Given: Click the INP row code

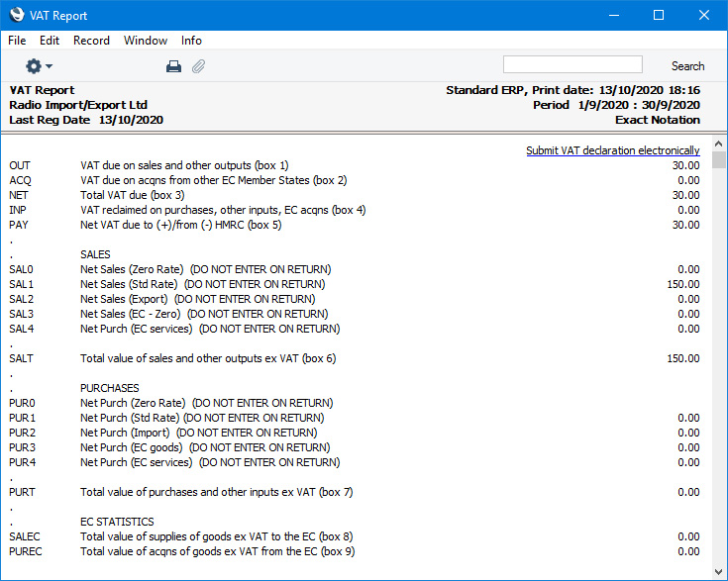Looking at the screenshot, I should 18,210.
